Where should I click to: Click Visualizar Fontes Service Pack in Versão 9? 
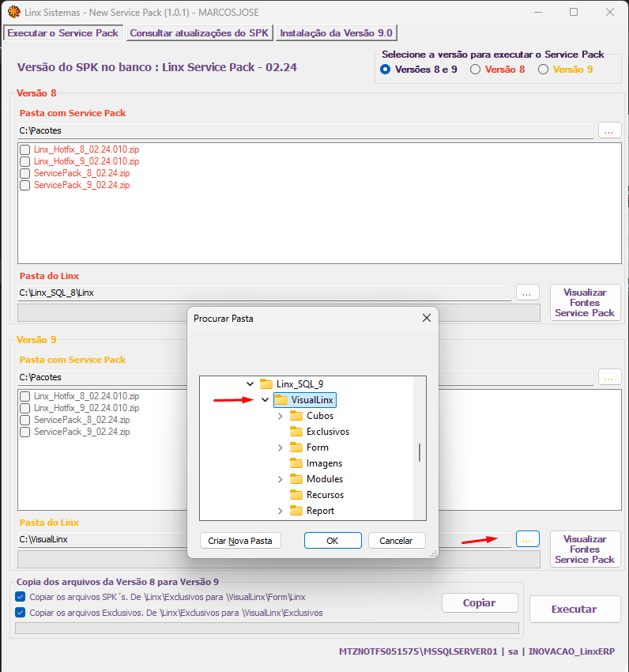(x=586, y=549)
